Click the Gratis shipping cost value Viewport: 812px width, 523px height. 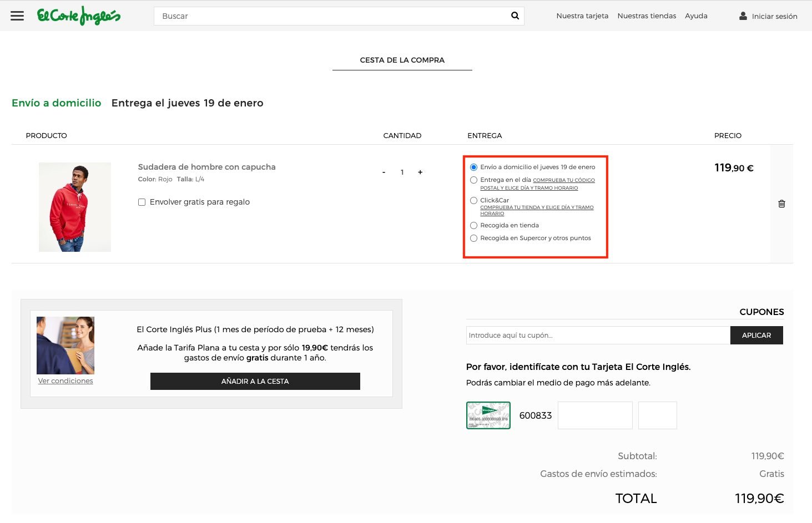click(x=771, y=474)
